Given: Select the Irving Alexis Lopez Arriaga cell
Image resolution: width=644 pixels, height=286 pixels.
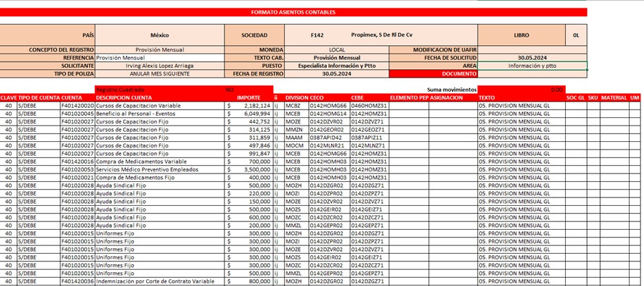Looking at the screenshot, I should click(159, 66).
